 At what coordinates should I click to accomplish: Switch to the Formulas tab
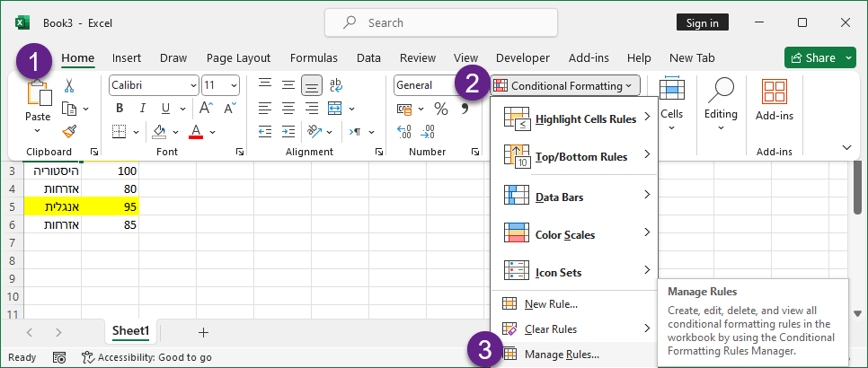[x=314, y=57]
